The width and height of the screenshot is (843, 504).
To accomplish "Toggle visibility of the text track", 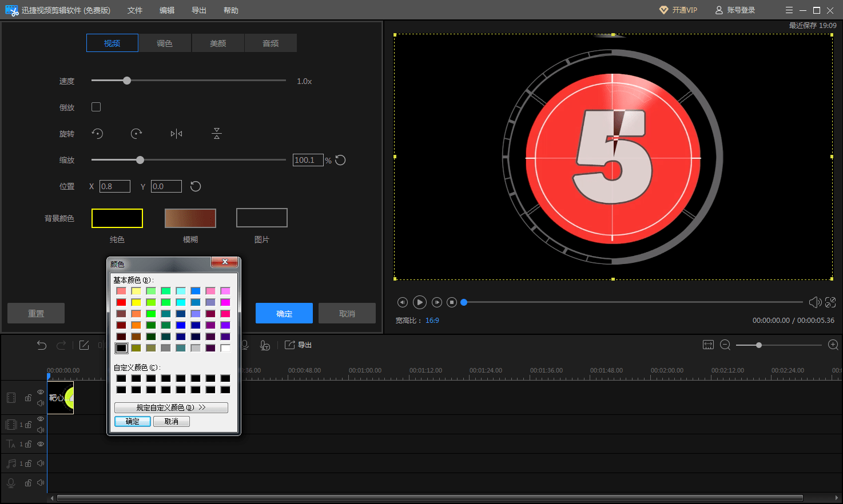I will (x=41, y=444).
